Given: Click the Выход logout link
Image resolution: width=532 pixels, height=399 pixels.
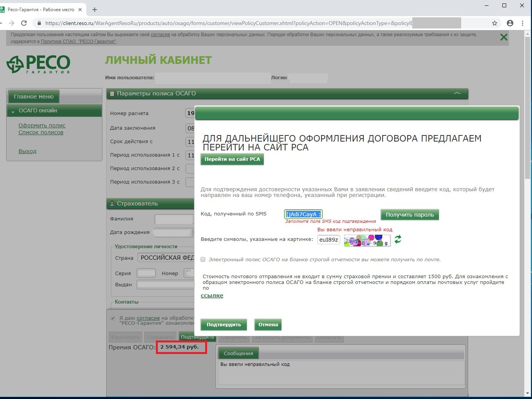Looking at the screenshot, I should point(27,151).
